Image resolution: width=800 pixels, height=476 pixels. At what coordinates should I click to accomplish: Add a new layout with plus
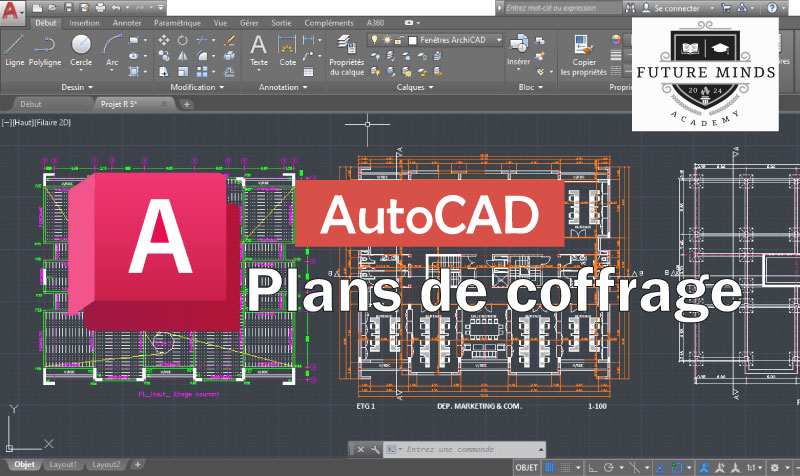pos(137,465)
